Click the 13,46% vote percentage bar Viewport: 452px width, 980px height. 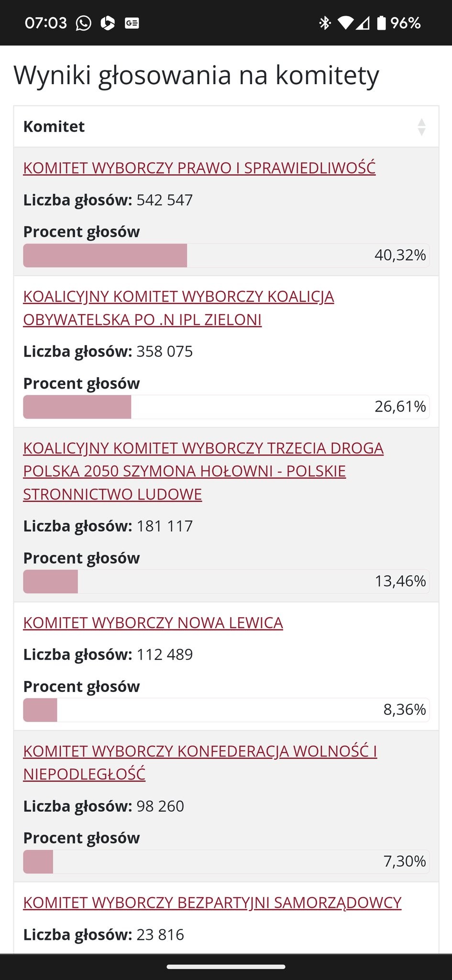coord(226,581)
